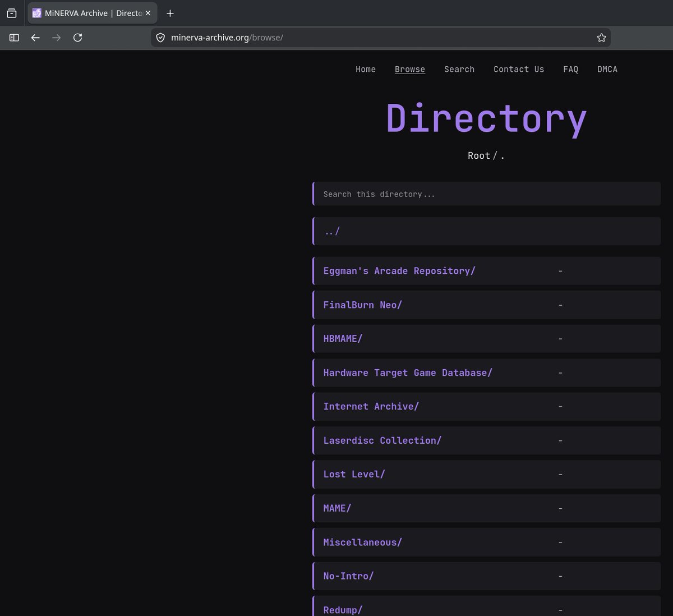This screenshot has height=616, width=673.
Task: Close the MiNERVA Archive tab
Action: pyautogui.click(x=148, y=13)
